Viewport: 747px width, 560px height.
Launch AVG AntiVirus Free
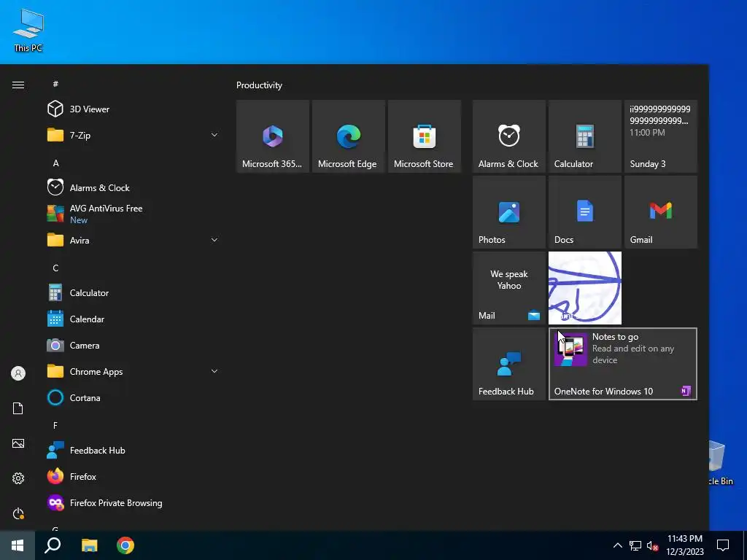click(132, 214)
